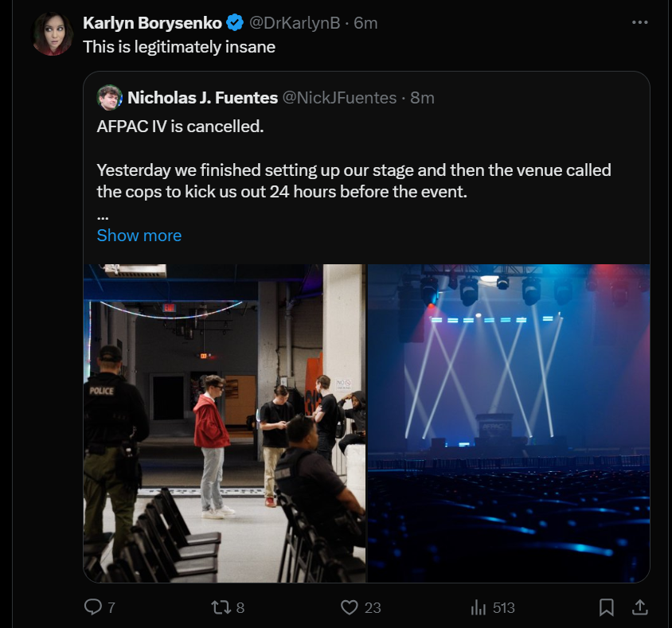Bookmark this tweet

(606, 607)
